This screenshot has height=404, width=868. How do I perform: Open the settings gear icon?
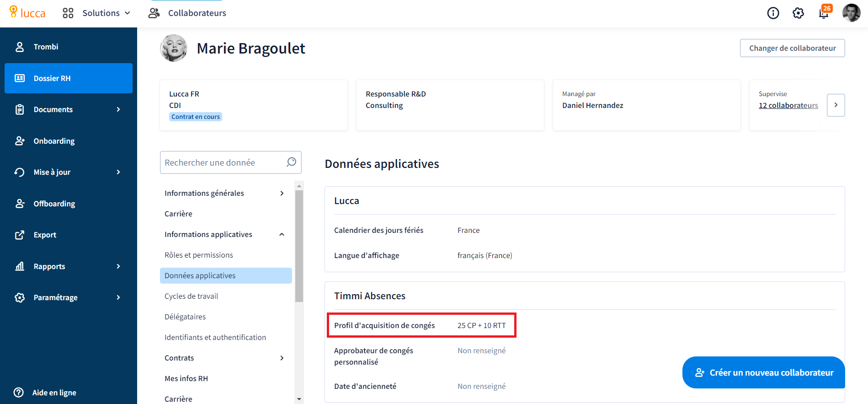(x=798, y=13)
